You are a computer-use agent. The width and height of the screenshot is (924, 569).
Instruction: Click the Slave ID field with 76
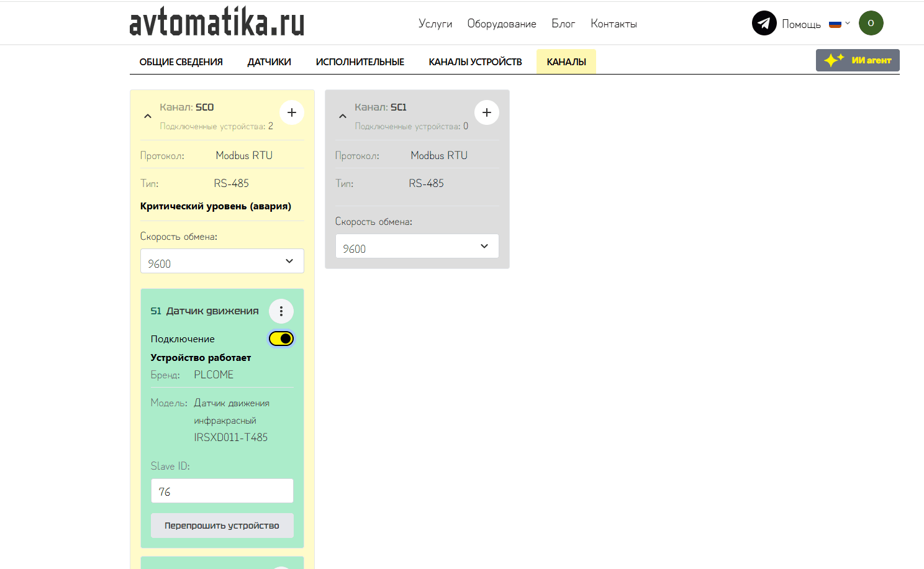pos(222,491)
